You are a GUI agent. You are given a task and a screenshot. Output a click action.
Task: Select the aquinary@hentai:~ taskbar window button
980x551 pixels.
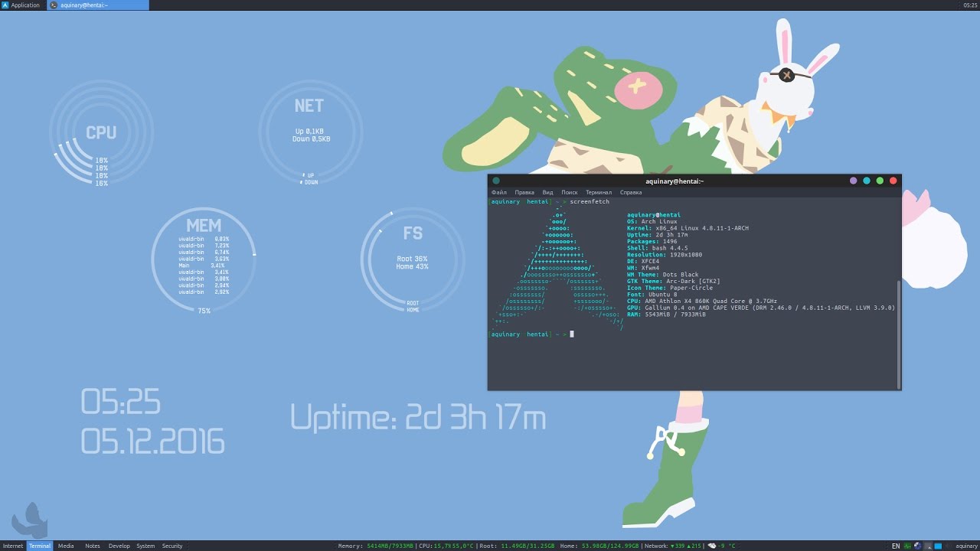[x=98, y=5]
